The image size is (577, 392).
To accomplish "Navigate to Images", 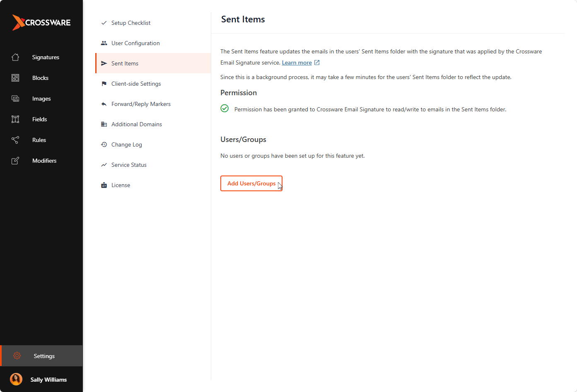I will point(41,99).
